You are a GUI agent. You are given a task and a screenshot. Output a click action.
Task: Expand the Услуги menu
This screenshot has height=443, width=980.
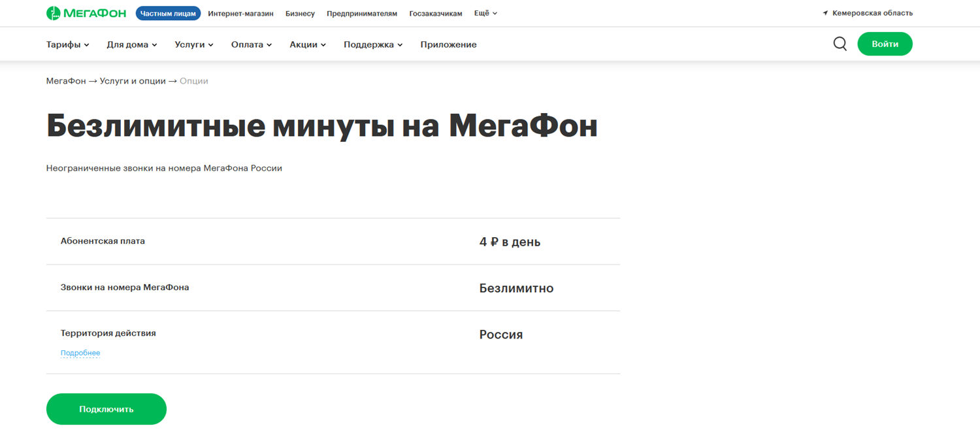tap(194, 44)
